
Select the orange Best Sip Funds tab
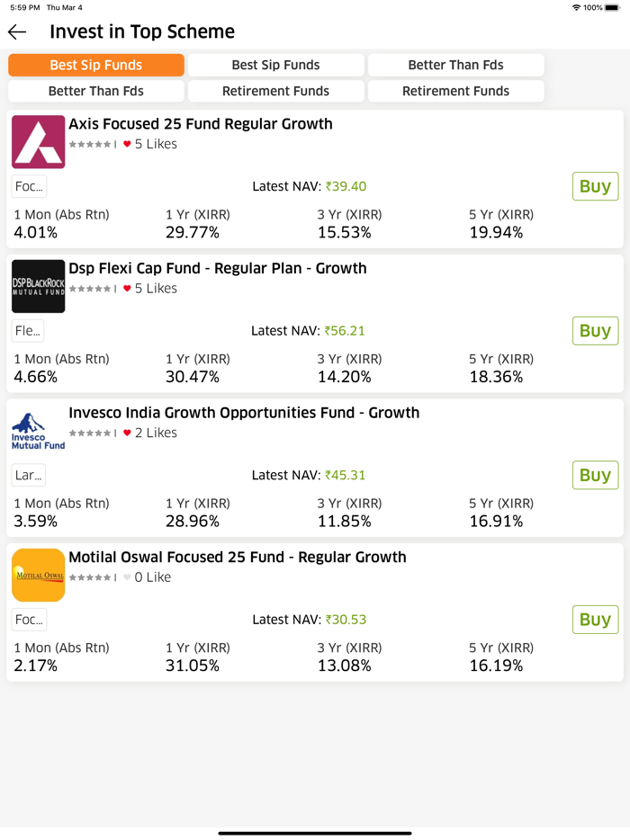(x=96, y=65)
